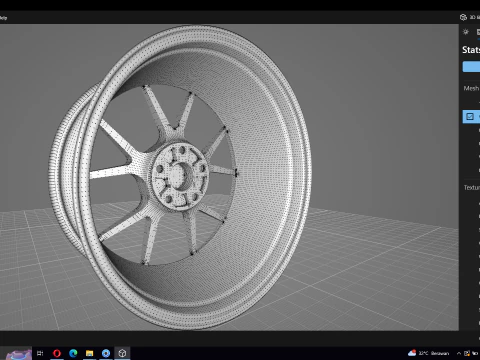Image resolution: width=480 pixels, height=360 pixels.
Task: Open the taskbar search highlight image
Action: pyautogui.click(x=18, y=354)
